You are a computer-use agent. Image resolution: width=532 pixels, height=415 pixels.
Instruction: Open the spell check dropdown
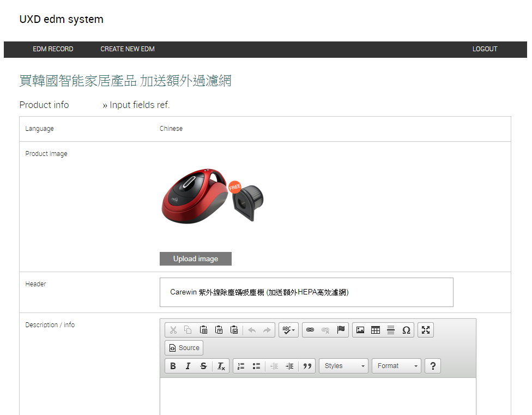coord(289,330)
